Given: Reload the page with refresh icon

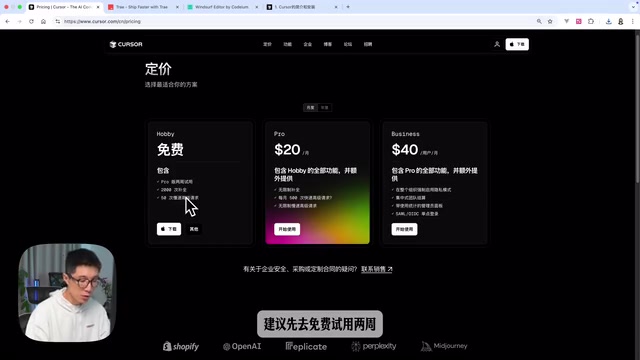Looking at the screenshot, I should (x=31, y=21).
